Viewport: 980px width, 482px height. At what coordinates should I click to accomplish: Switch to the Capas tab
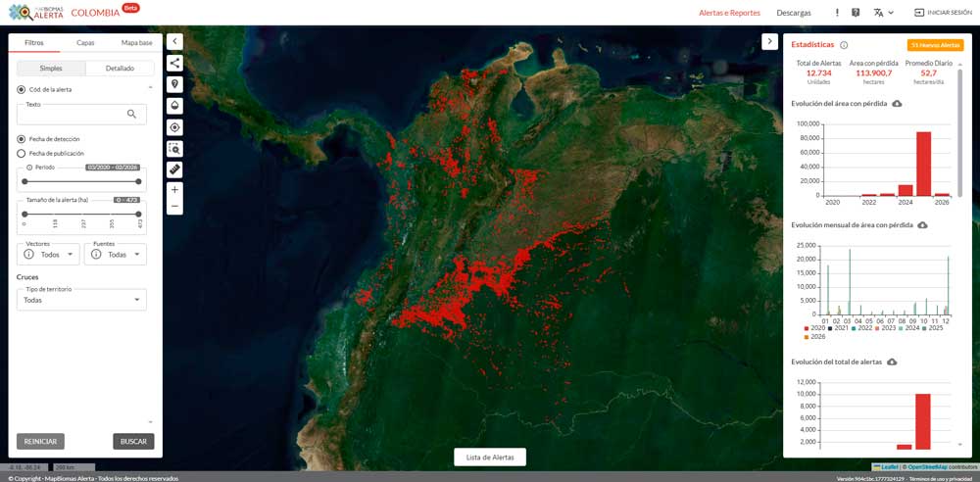click(85, 43)
